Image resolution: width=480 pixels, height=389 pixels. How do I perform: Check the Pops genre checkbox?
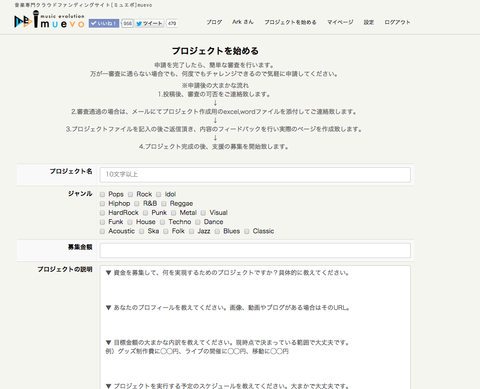(102, 194)
